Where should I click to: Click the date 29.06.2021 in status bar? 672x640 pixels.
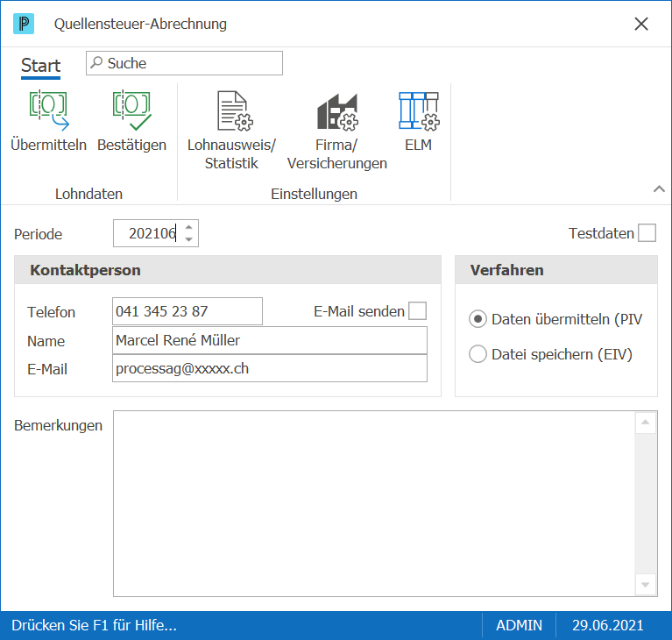click(608, 625)
